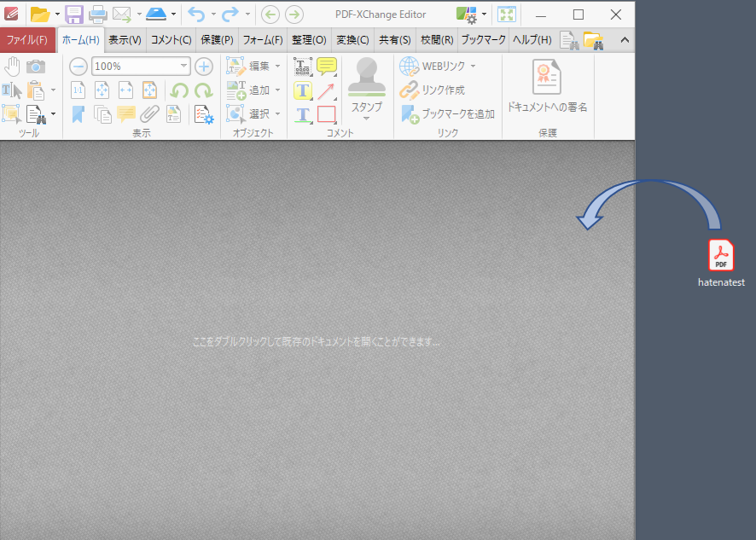Image resolution: width=756 pixels, height=540 pixels.
Task: Select the red Rectangle tool
Action: pyautogui.click(x=327, y=115)
